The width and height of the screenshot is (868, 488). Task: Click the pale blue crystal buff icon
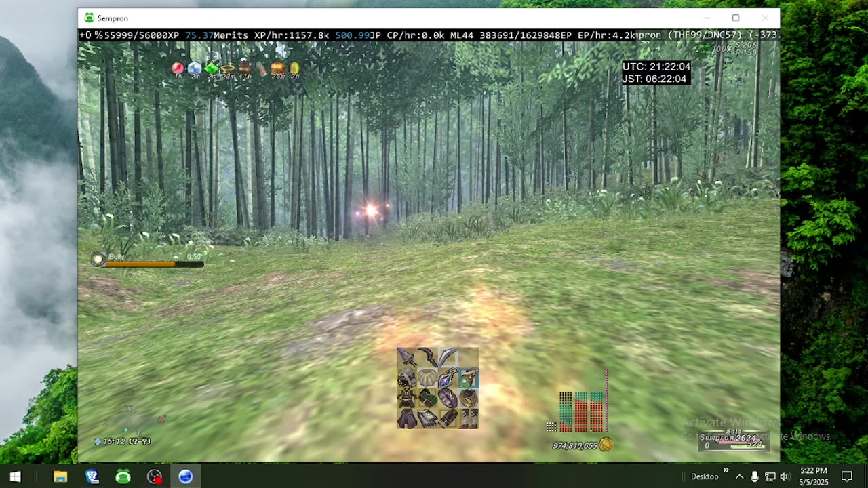195,68
